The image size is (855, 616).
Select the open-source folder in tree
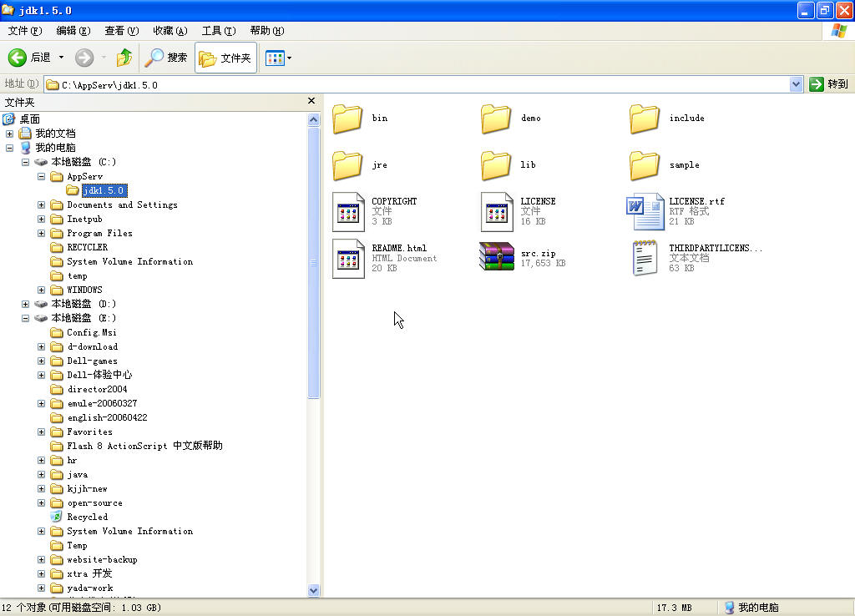[x=95, y=502]
